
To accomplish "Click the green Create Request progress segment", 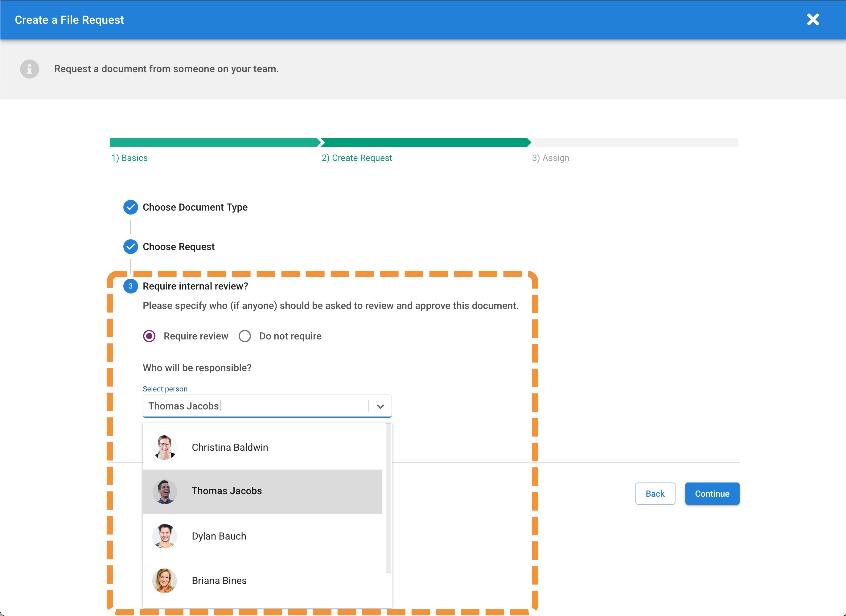I will (425, 142).
